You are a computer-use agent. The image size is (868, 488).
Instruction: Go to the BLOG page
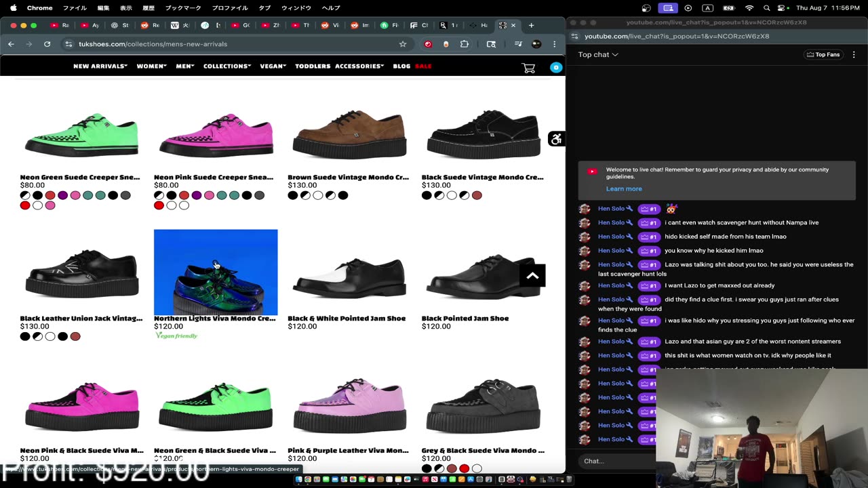point(401,66)
